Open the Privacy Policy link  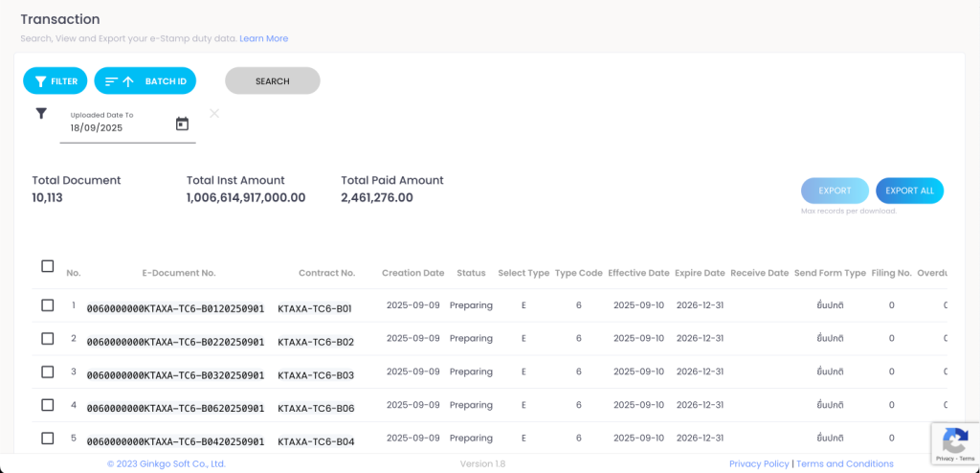(759, 463)
